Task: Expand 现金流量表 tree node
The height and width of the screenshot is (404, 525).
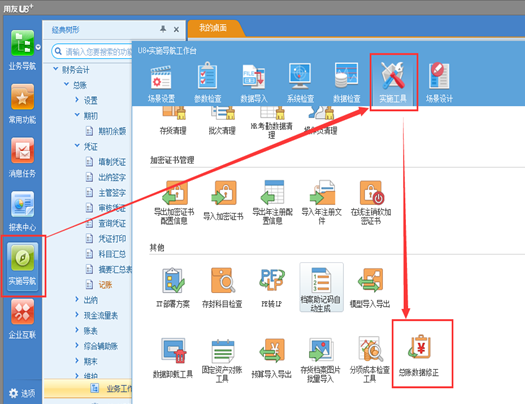Action: 77,315
